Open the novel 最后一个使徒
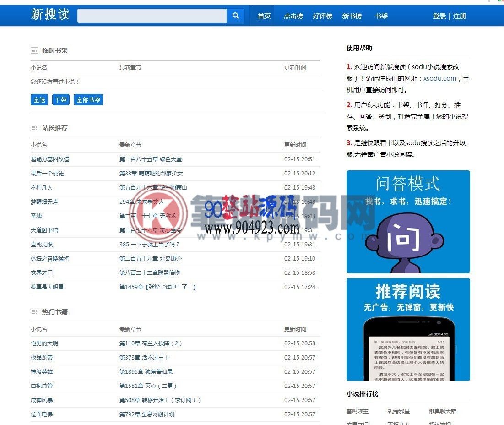The height and width of the screenshot is (425, 504). (47, 173)
